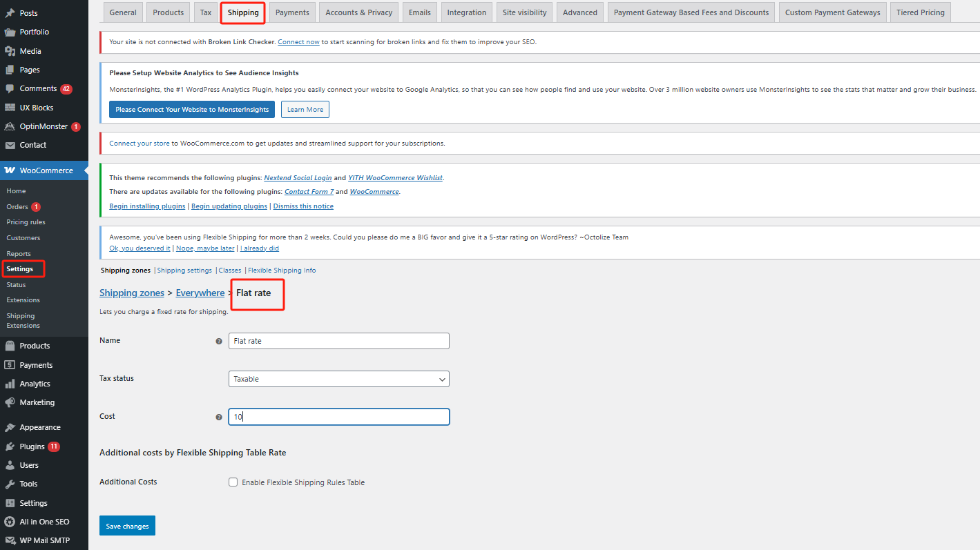Click the 'I already did' link

pos(260,248)
